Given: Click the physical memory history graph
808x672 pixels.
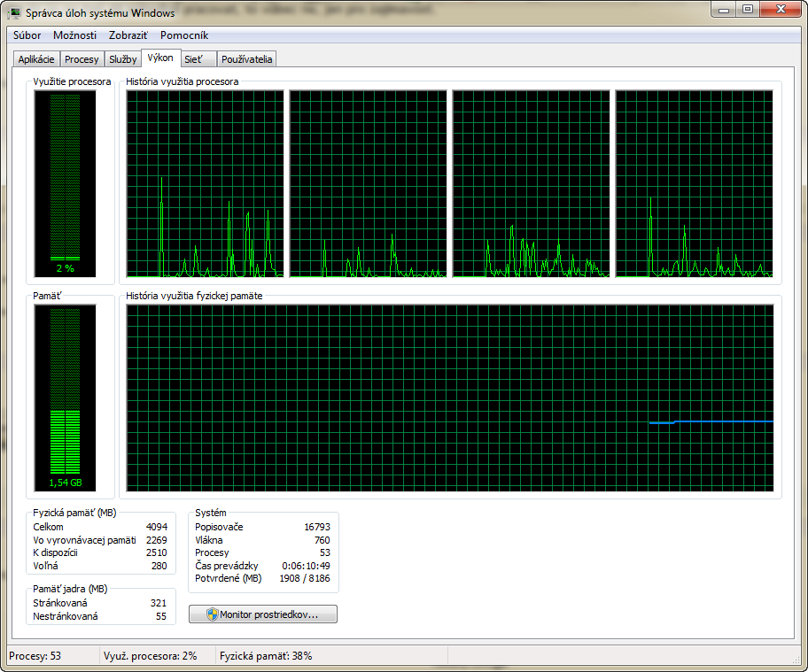Looking at the screenshot, I should 449,398.
